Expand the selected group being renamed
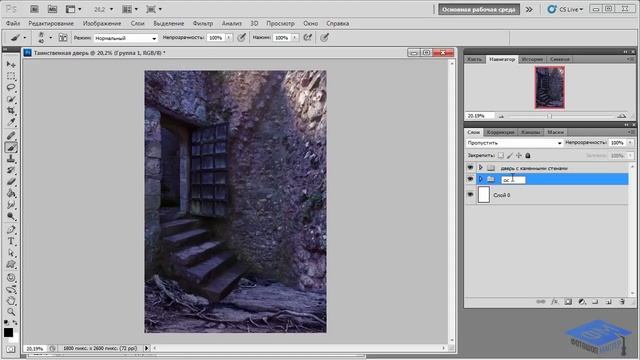Viewport: 640px width, 360px height. pos(480,179)
